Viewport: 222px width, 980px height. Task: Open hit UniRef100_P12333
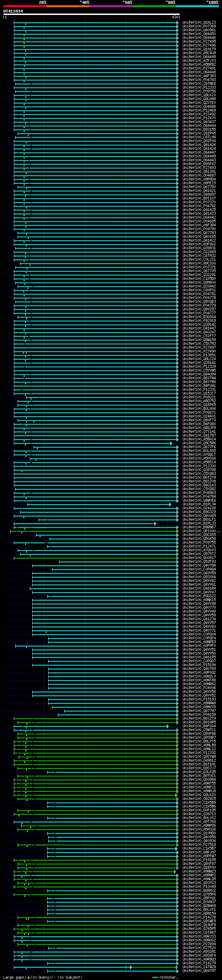click(x=199, y=88)
